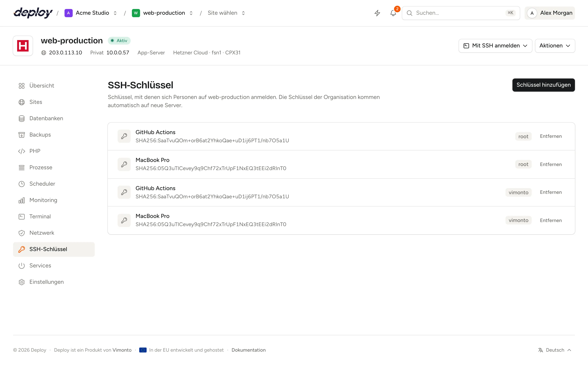Click the globe icon next to 203.0.113.10
Screen dimensions: 588x368
pyautogui.click(x=44, y=53)
